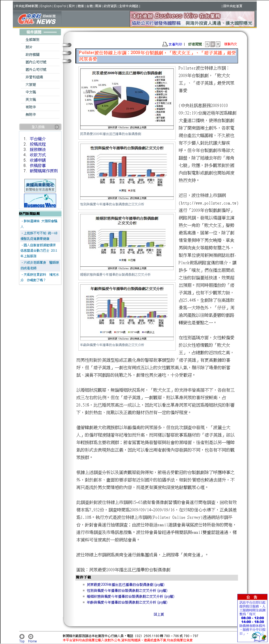Screen dimensions: 269x644
Task: Click the CNA NEWS logo
Action: (37, 19)
